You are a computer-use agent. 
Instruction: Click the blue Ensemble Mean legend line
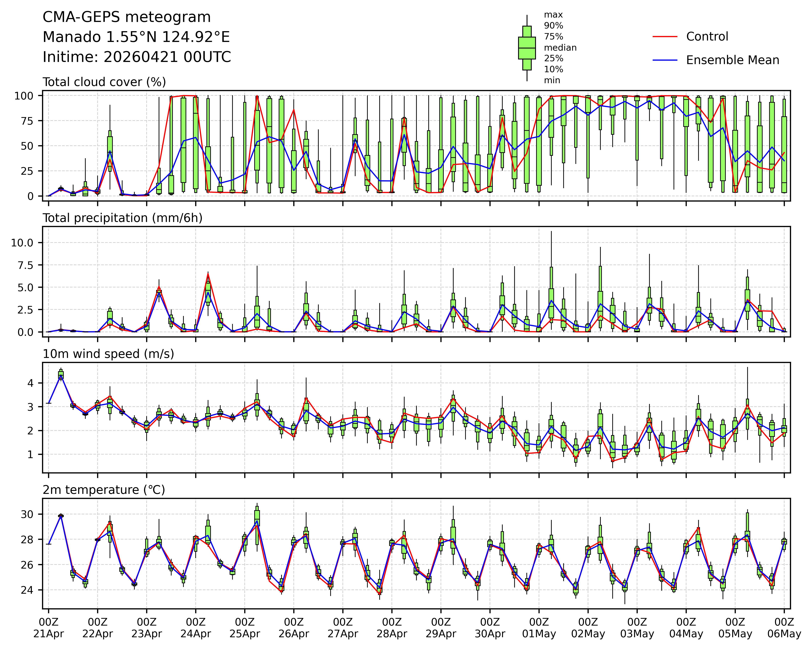(665, 60)
